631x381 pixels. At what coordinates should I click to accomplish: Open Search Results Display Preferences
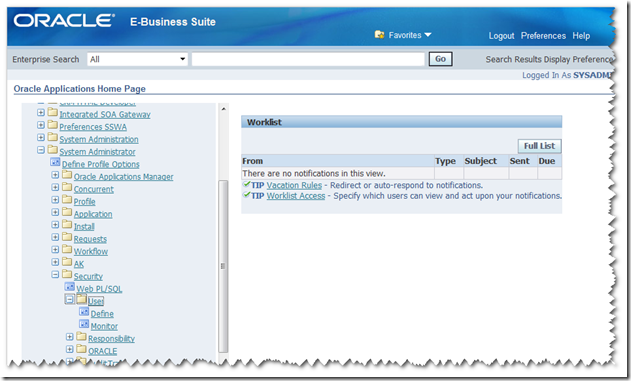[x=549, y=59]
